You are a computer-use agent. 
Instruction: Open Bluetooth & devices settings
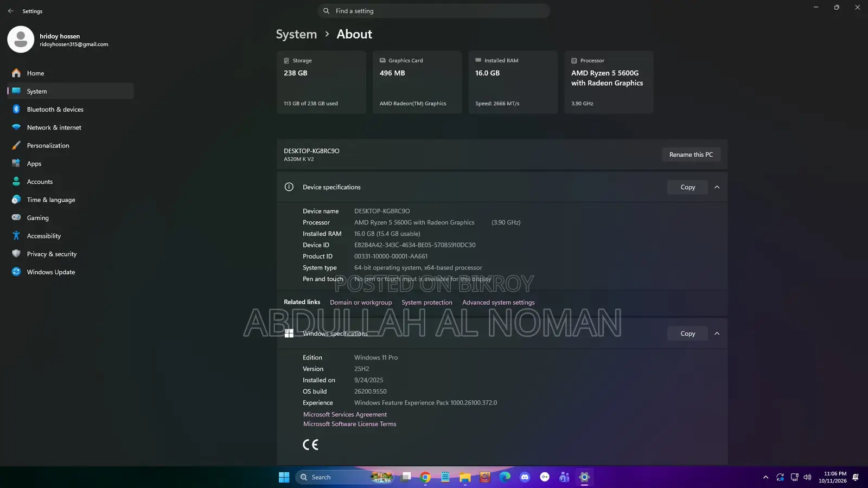point(71,110)
